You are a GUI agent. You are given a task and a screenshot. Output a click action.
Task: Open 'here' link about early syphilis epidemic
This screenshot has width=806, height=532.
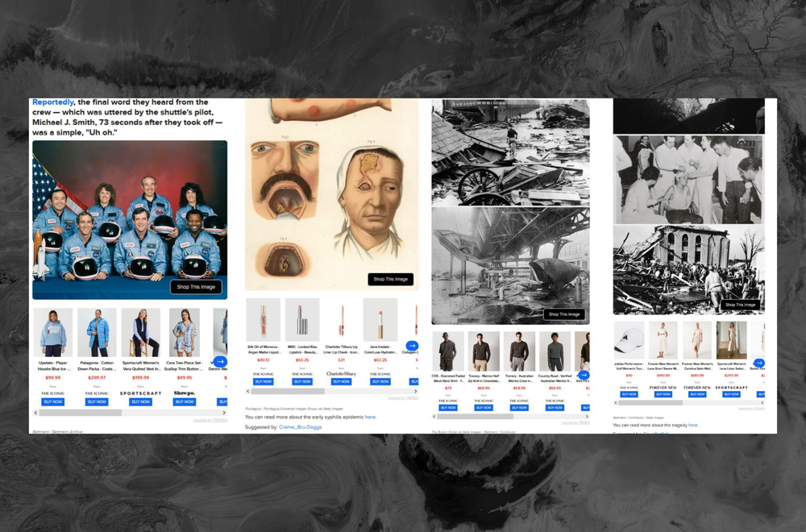click(370, 417)
